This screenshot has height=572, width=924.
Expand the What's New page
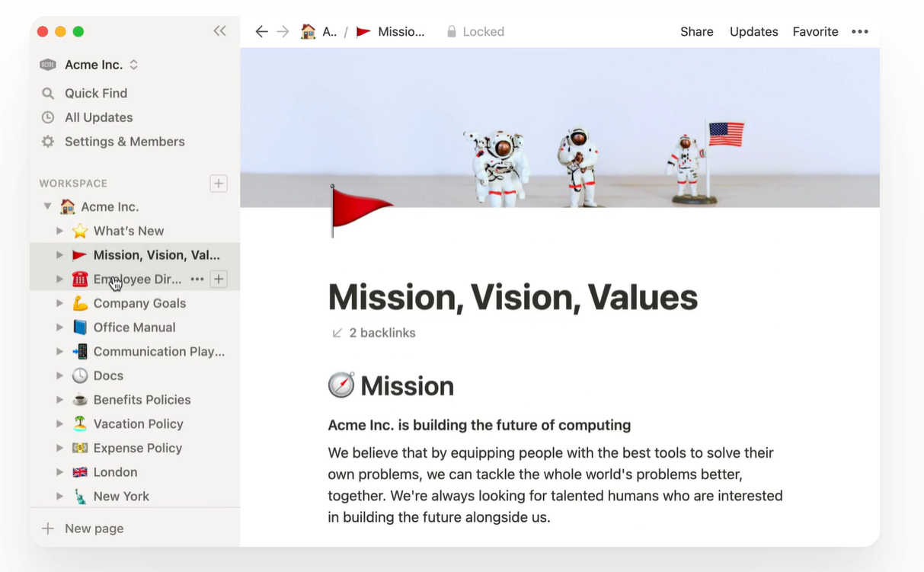click(x=59, y=231)
